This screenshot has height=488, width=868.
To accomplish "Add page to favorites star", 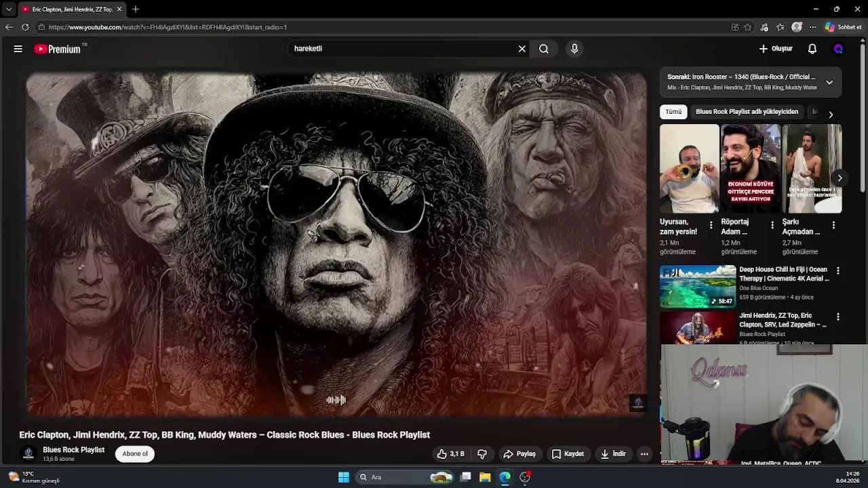I will [748, 27].
